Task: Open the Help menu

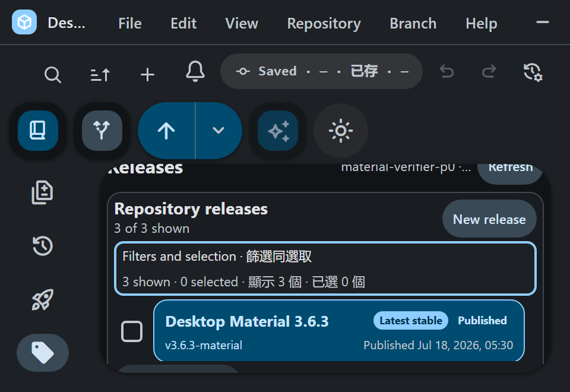Action: pos(482,23)
